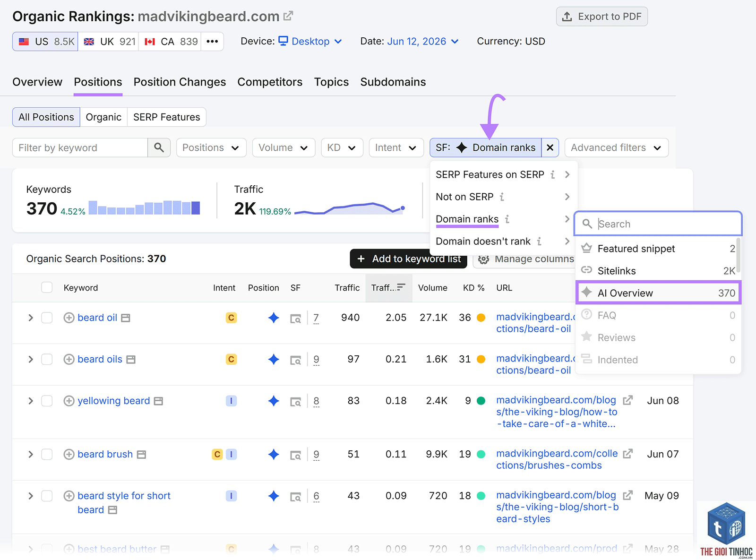
Task: Expand the beard oils row
Action: (x=31, y=359)
